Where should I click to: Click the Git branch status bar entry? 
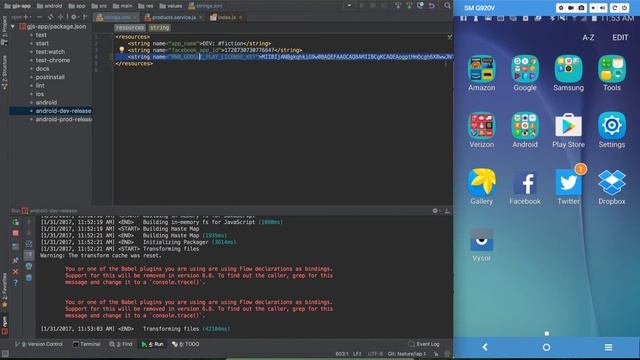[407, 354]
